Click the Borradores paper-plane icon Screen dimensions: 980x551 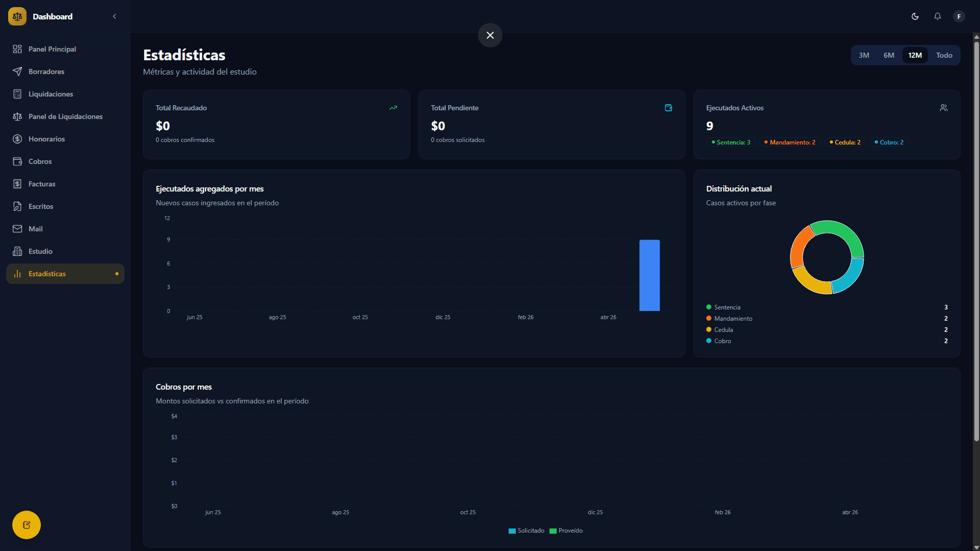[x=17, y=71]
